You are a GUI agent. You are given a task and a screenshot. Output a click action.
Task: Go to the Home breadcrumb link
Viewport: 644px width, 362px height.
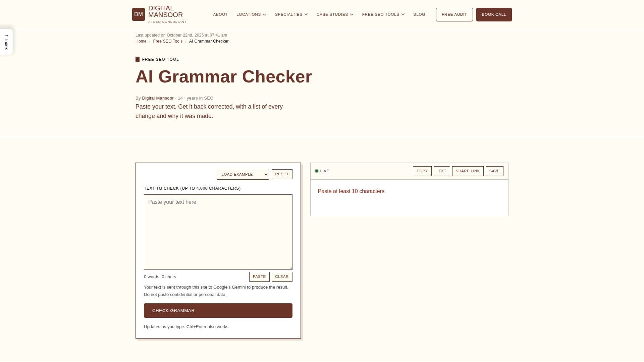pos(141,41)
